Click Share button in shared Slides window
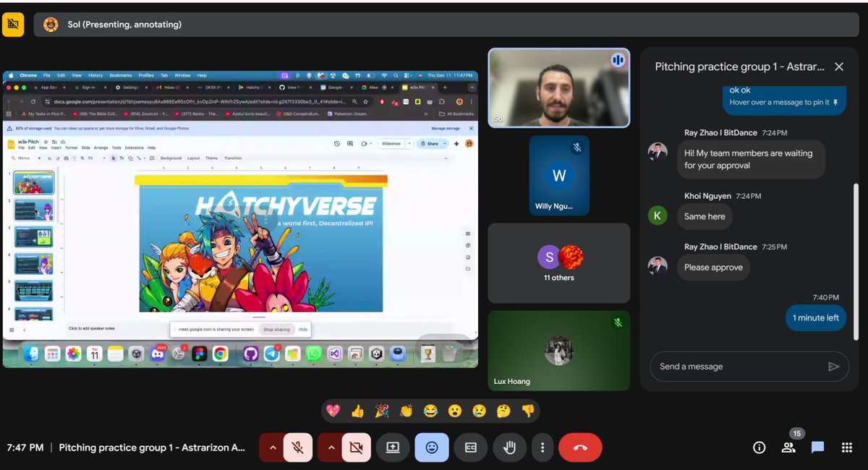The image size is (868, 470). pyautogui.click(x=430, y=144)
